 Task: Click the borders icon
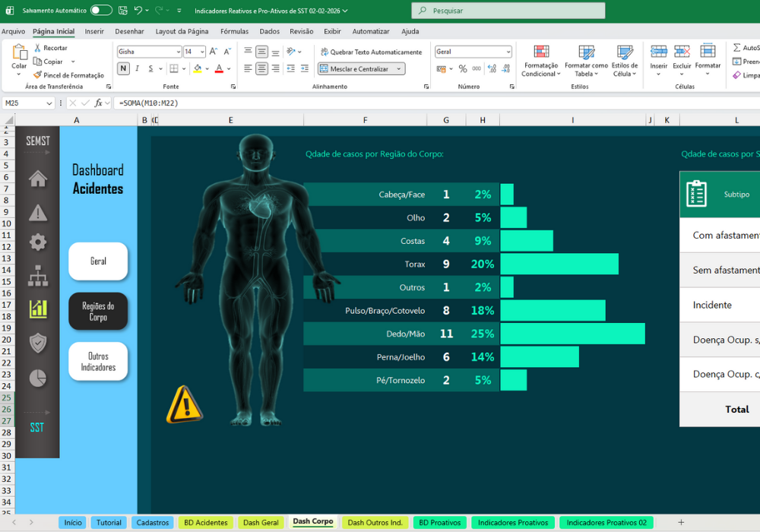(x=174, y=69)
